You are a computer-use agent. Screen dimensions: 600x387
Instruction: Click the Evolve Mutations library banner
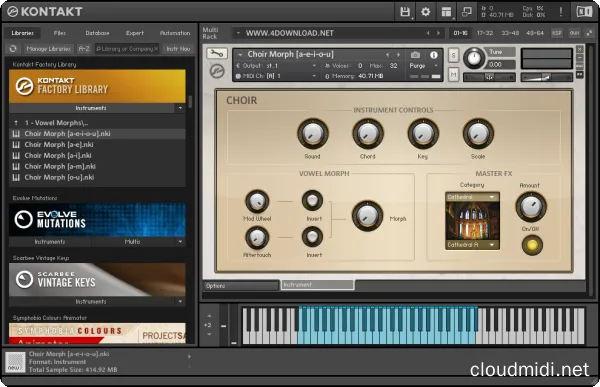[97, 220]
